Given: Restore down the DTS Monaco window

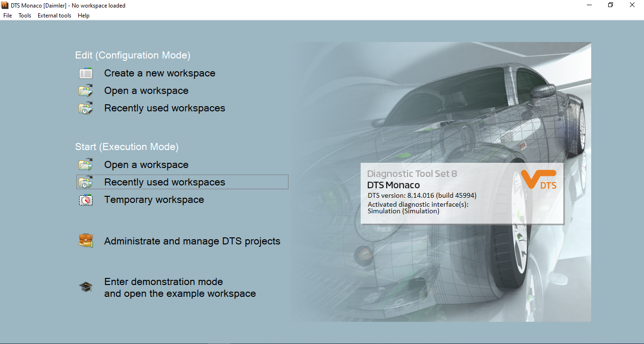Looking at the screenshot, I should [611, 5].
